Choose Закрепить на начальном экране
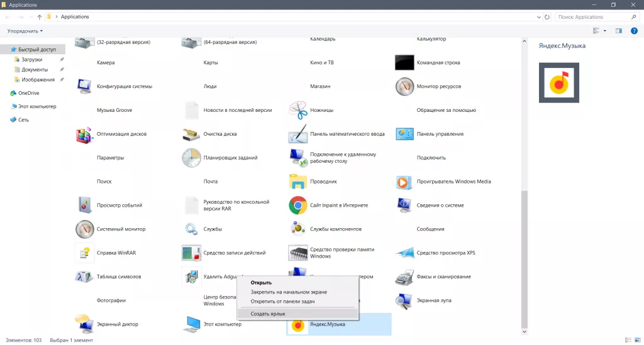 289,292
